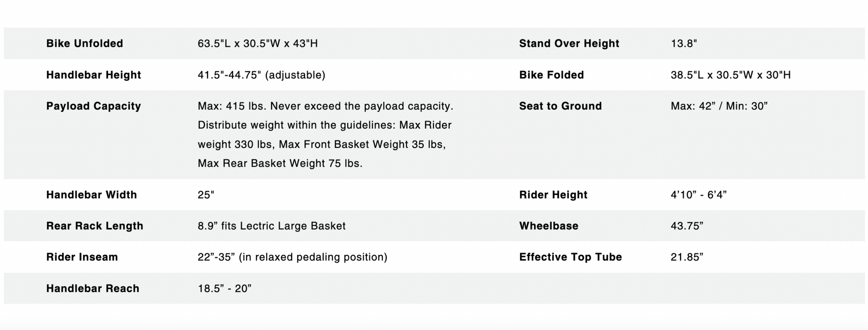Click the Max Rear Basket Weight line
The image size is (868, 330).
click(279, 163)
